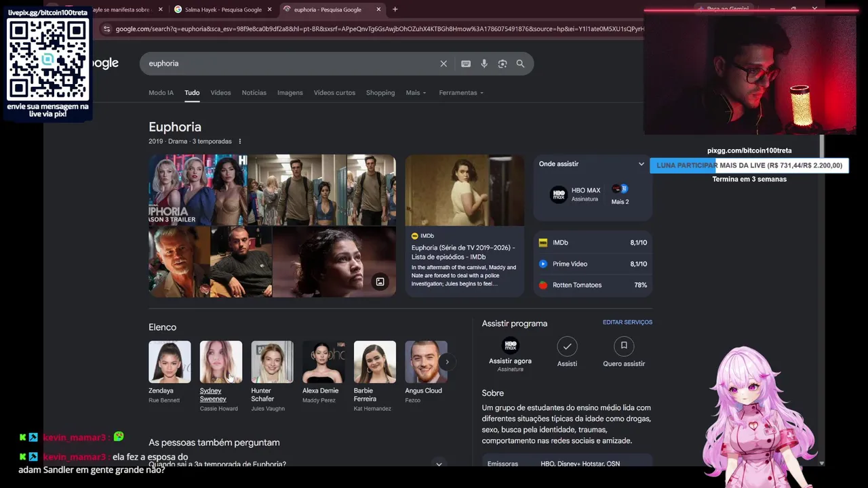Viewport: 868px width, 488px height.
Task: Submit search with the magnifying glass icon
Action: tap(520, 64)
